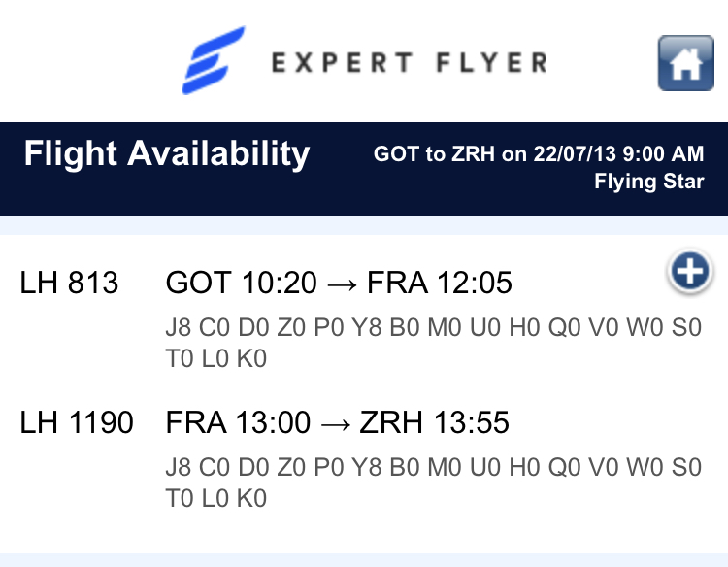Click the Flying Star label
728x567 pixels.
[649, 183]
